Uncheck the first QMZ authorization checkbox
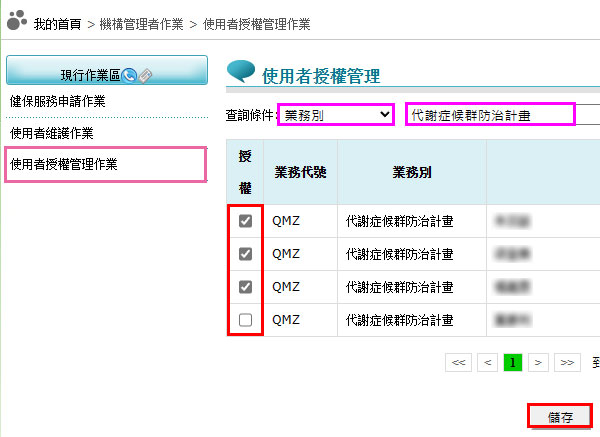 (x=246, y=221)
